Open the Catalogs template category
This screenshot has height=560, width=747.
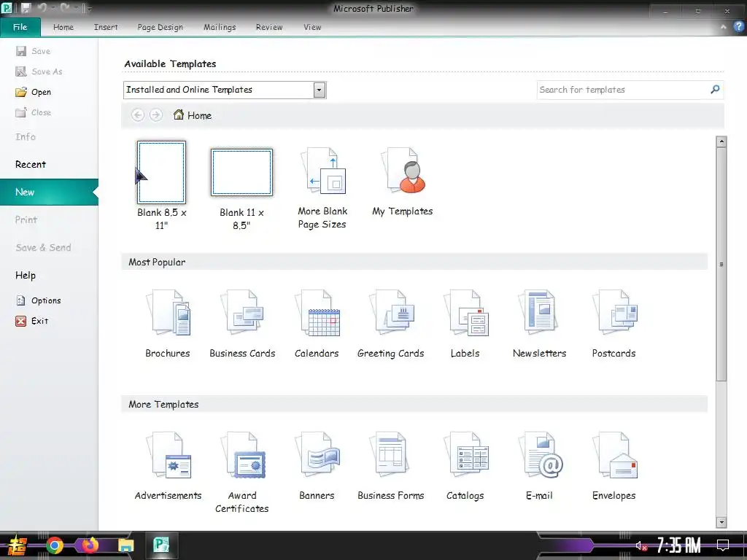(465, 466)
